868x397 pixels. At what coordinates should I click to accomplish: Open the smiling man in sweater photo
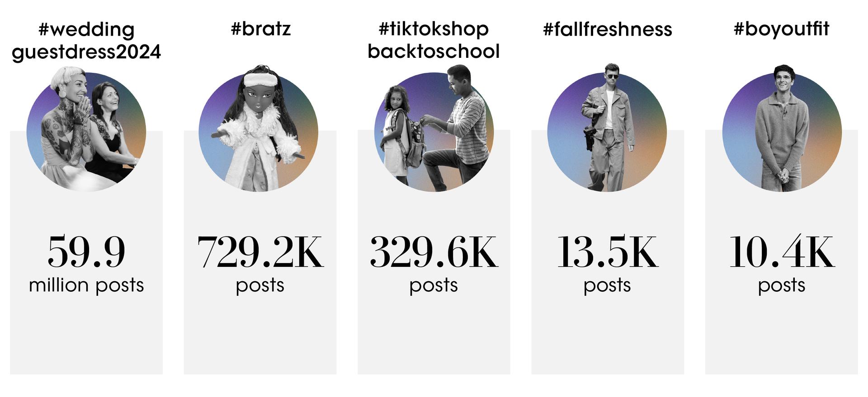tap(782, 128)
